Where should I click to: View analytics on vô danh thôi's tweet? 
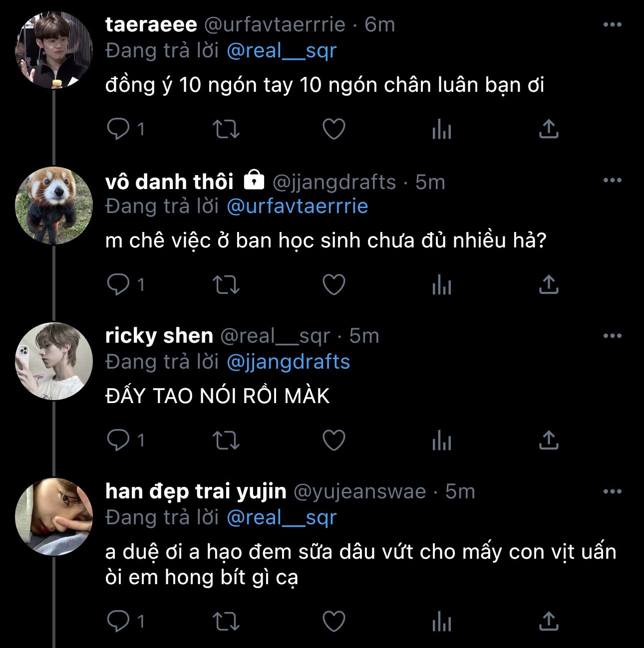441,285
